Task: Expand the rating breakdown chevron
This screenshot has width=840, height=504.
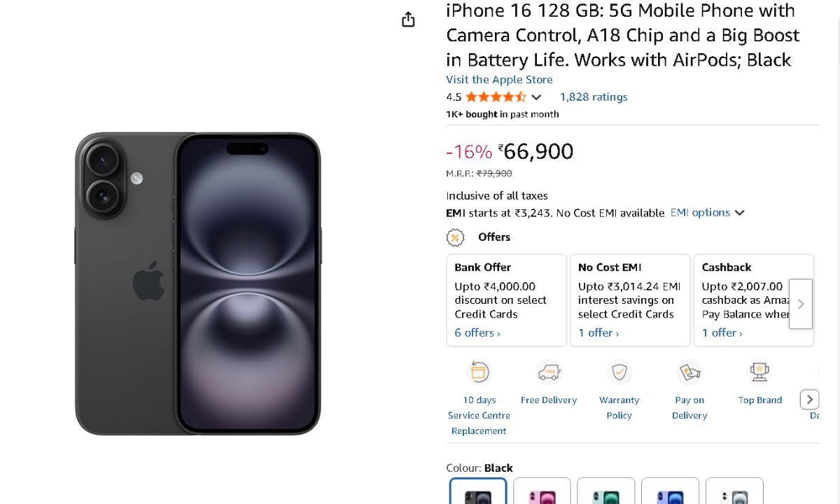Action: click(x=536, y=97)
